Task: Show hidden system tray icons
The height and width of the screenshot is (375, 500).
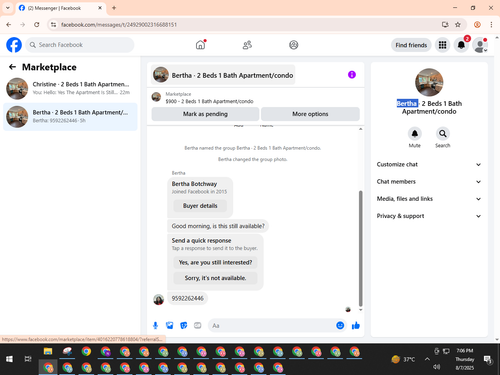Action: (x=427, y=359)
